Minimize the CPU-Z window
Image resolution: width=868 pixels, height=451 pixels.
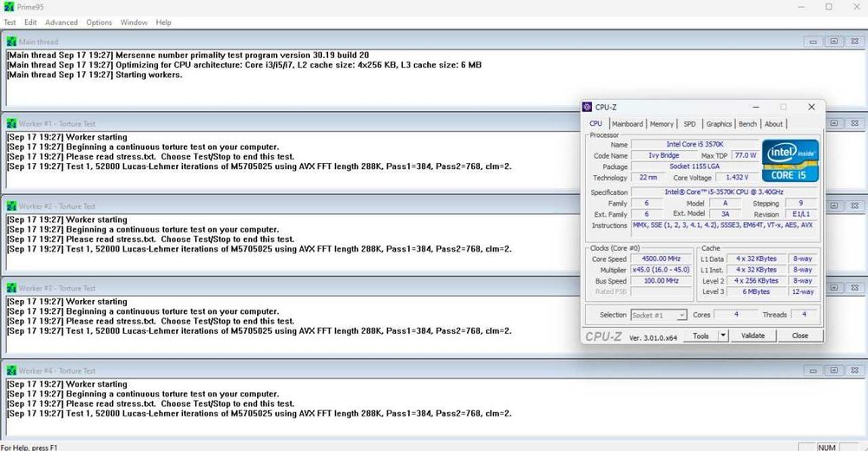click(x=756, y=108)
